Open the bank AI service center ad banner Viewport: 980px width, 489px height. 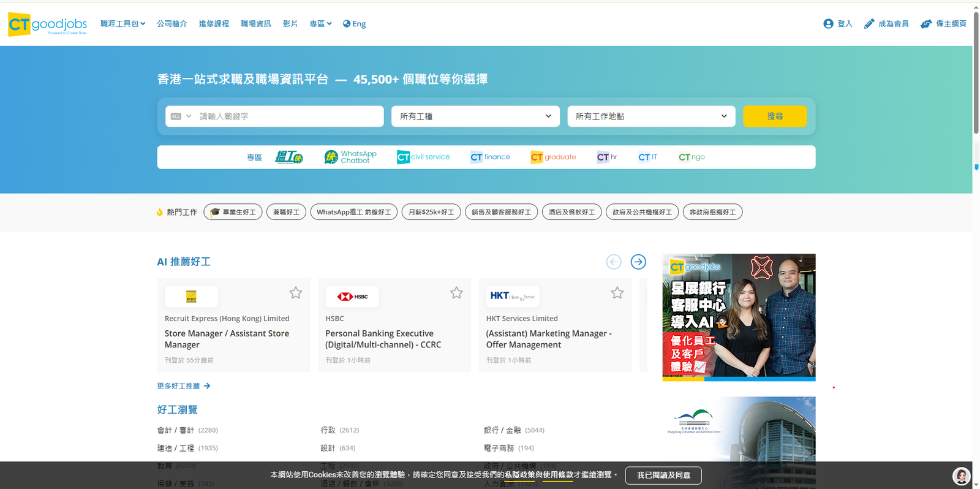pyautogui.click(x=739, y=317)
